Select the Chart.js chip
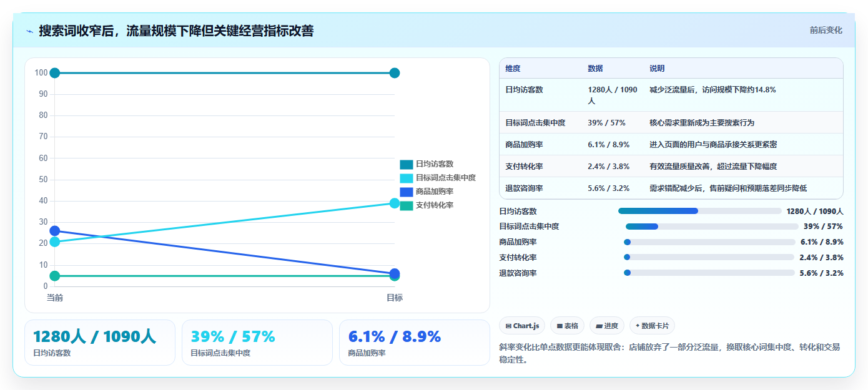 click(x=522, y=326)
